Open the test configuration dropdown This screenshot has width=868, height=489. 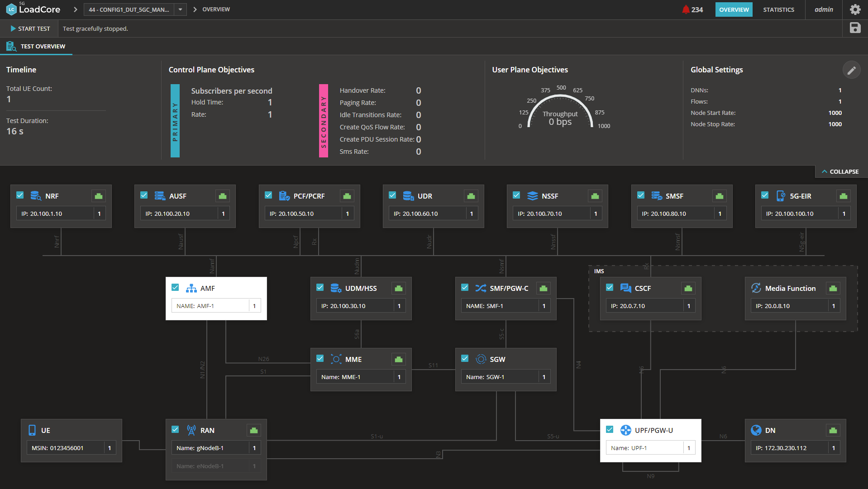(x=180, y=9)
